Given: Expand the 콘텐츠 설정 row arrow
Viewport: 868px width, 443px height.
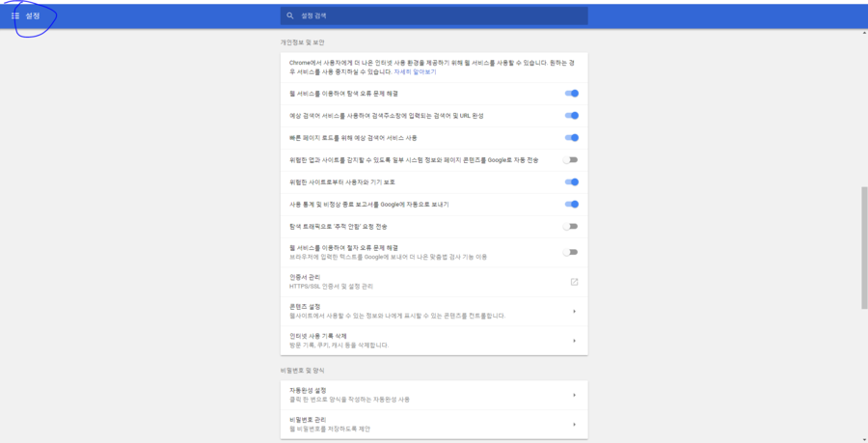Looking at the screenshot, I should pyautogui.click(x=574, y=311).
